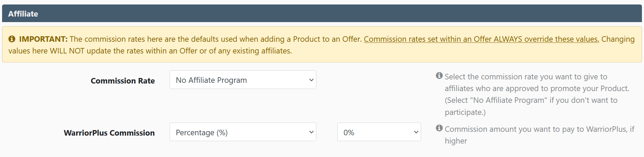
Task: Click the info icon in the IMPORTANT notice
Action: pyautogui.click(x=12, y=39)
